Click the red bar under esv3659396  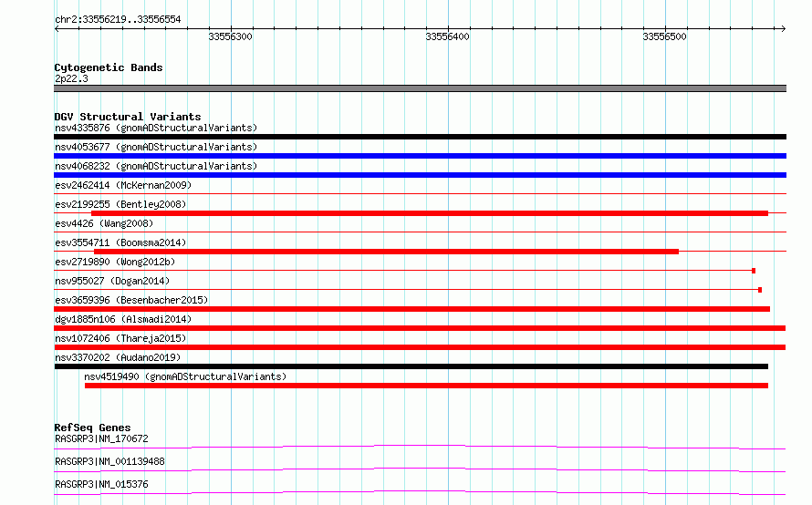(x=411, y=309)
